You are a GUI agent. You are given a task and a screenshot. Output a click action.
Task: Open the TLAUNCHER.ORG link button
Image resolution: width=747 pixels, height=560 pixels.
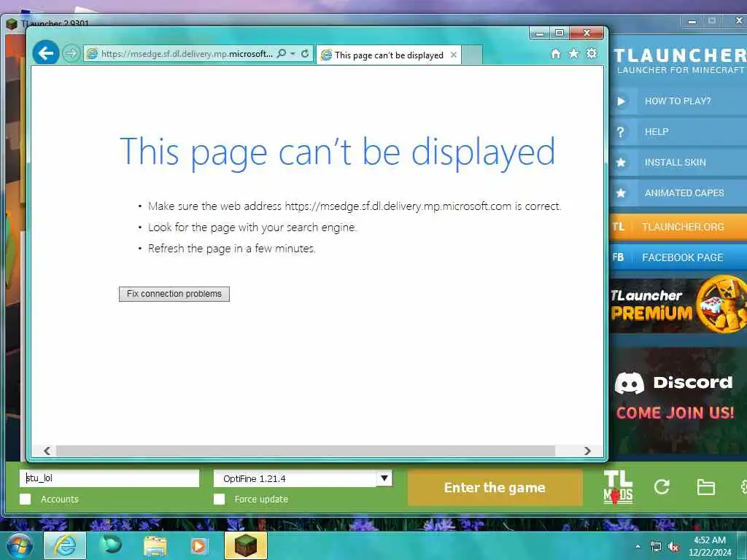tap(678, 227)
